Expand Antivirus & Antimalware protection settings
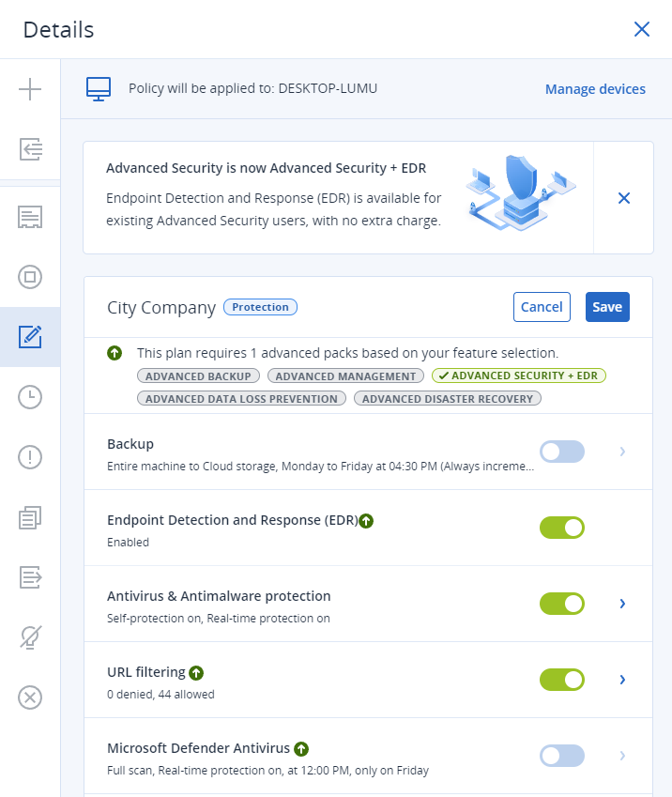 point(622,604)
